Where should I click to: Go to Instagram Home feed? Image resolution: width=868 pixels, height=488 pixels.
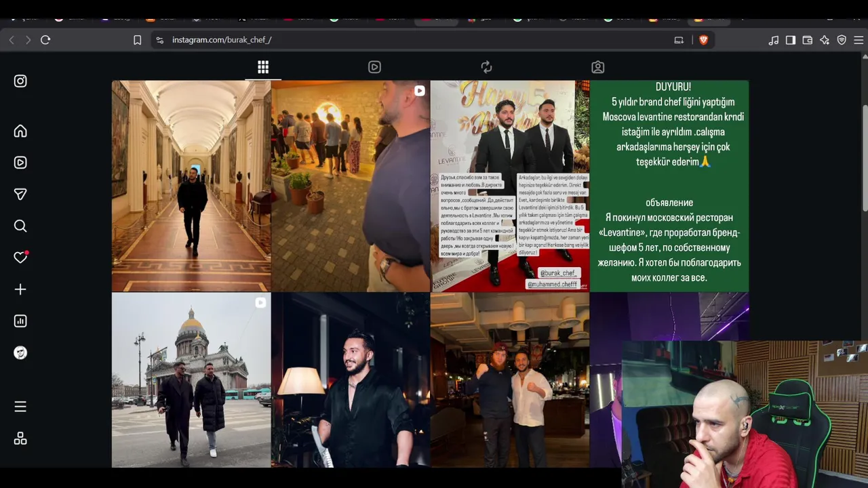point(20,131)
